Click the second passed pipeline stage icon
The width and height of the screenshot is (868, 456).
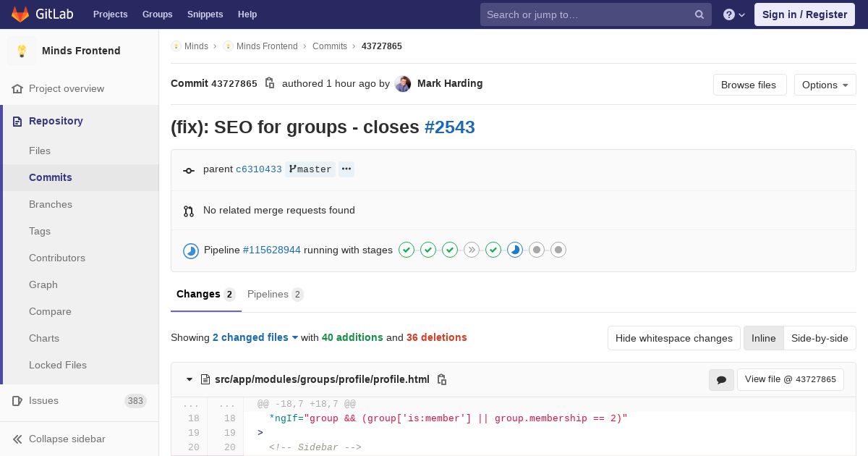(x=428, y=250)
